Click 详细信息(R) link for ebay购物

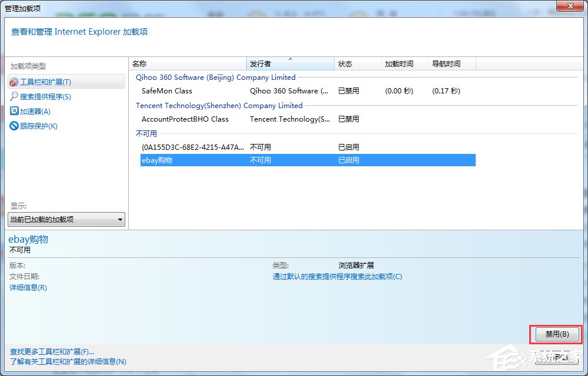click(x=28, y=287)
